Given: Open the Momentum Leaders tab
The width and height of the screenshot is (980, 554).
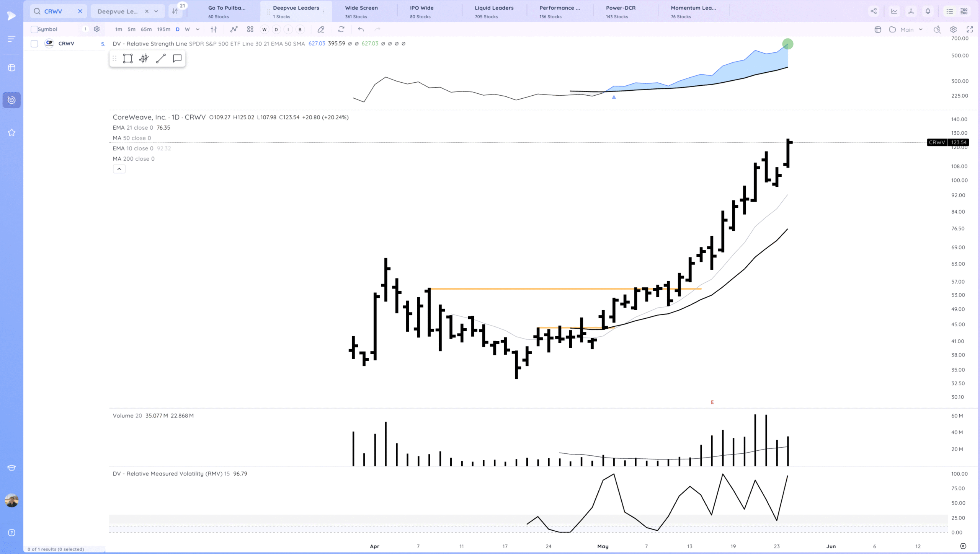Looking at the screenshot, I should tap(693, 11).
